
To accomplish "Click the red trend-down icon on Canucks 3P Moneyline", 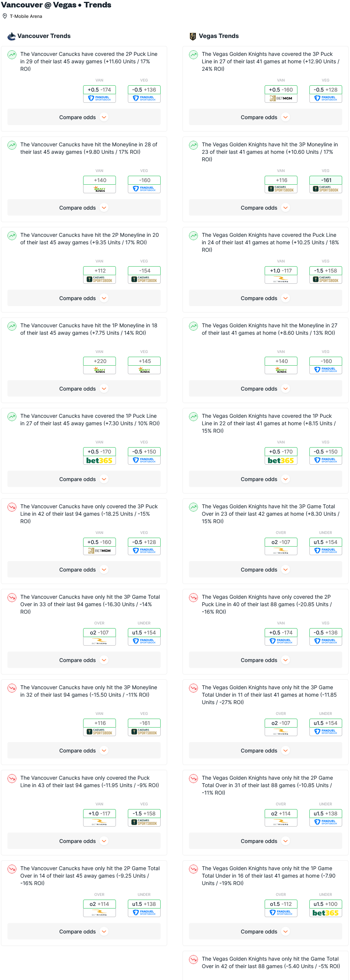I will tap(12, 688).
